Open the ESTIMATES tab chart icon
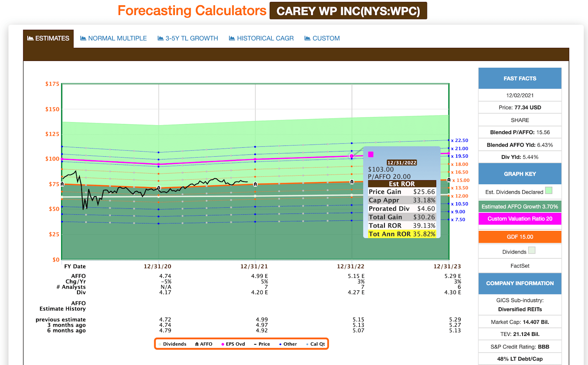This screenshot has width=588, height=365. (x=30, y=38)
